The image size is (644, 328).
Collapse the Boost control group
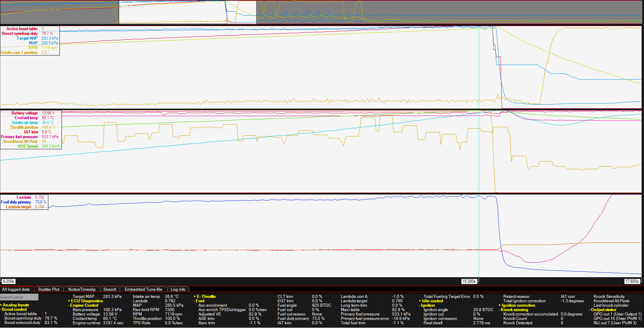pos(14,309)
